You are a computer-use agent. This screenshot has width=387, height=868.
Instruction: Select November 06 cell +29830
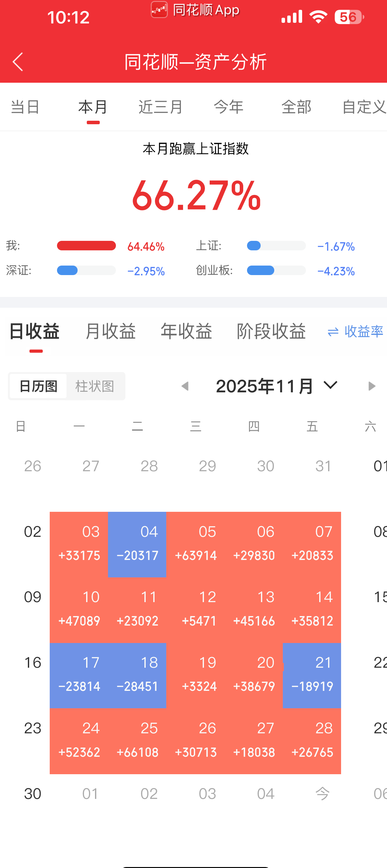254,544
